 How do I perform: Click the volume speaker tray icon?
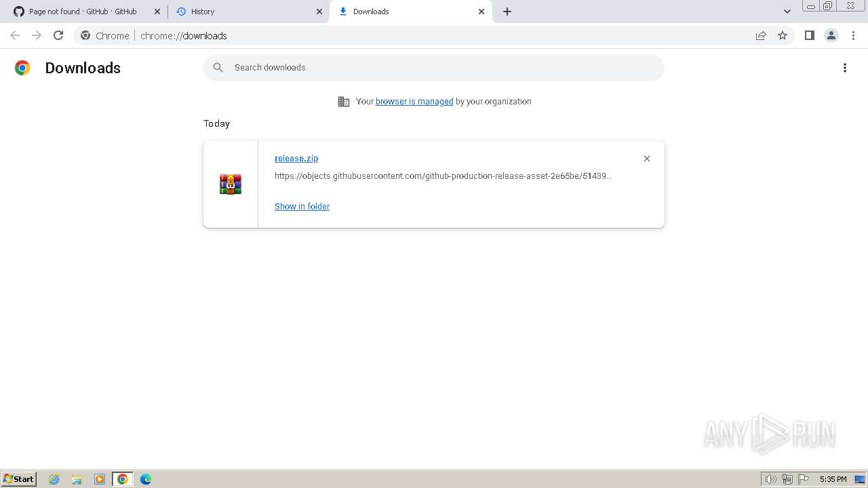coord(771,479)
